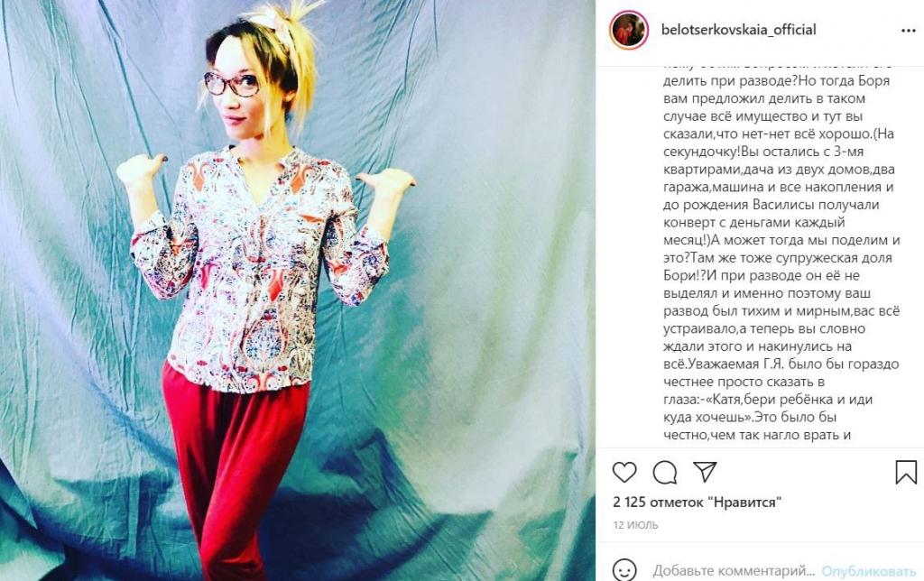Save the post with the bookmark icon
Screen dimensions: 924x581
(x=906, y=472)
